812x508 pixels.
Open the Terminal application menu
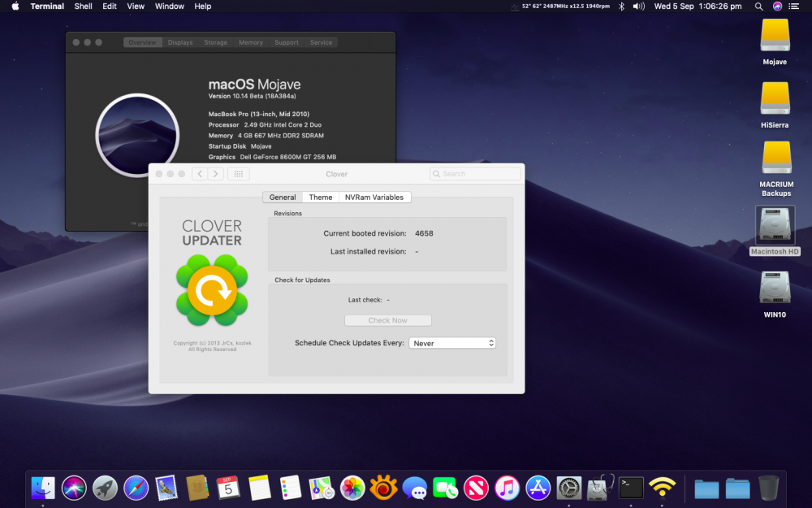47,7
